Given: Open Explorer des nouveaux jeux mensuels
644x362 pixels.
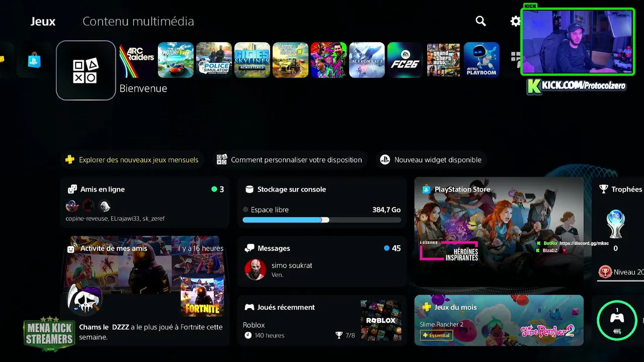Looking at the screenshot, I should [132, 160].
